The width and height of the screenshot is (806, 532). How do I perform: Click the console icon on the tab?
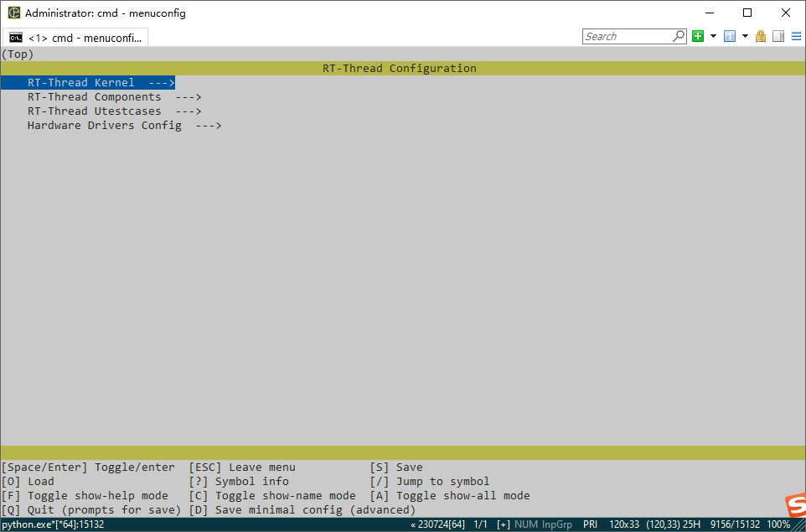pos(16,38)
